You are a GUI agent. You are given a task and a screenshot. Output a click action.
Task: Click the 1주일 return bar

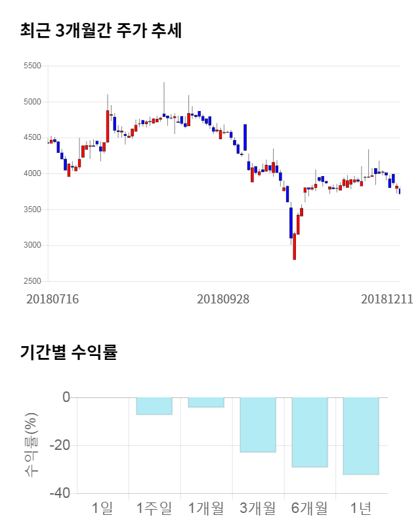tap(154, 406)
